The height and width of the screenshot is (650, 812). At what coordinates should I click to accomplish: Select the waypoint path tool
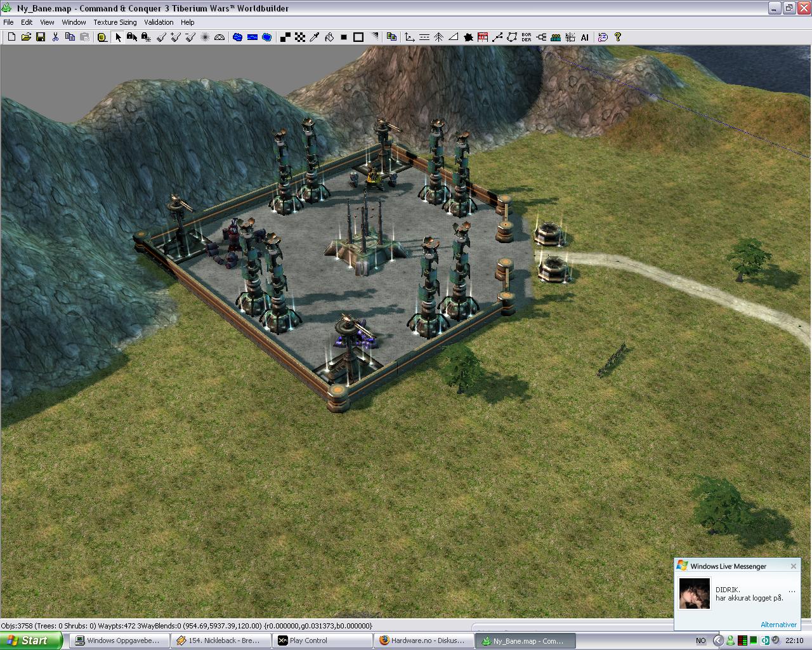(497, 37)
